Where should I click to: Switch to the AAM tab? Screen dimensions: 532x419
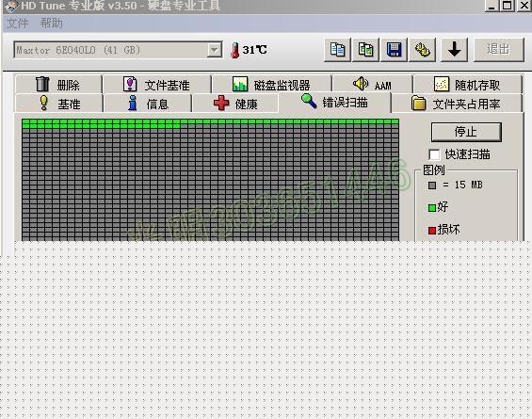[373, 85]
